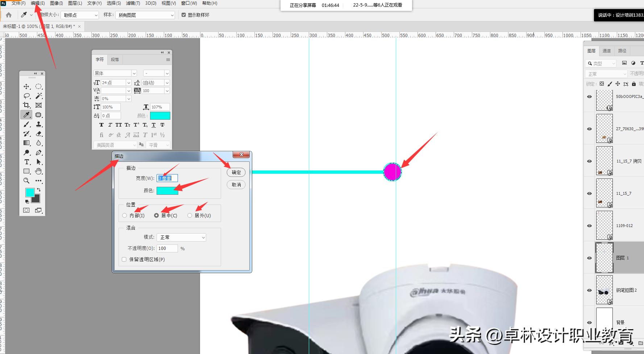Select the Lasso tool
This screenshot has height=354, width=644.
26,96
